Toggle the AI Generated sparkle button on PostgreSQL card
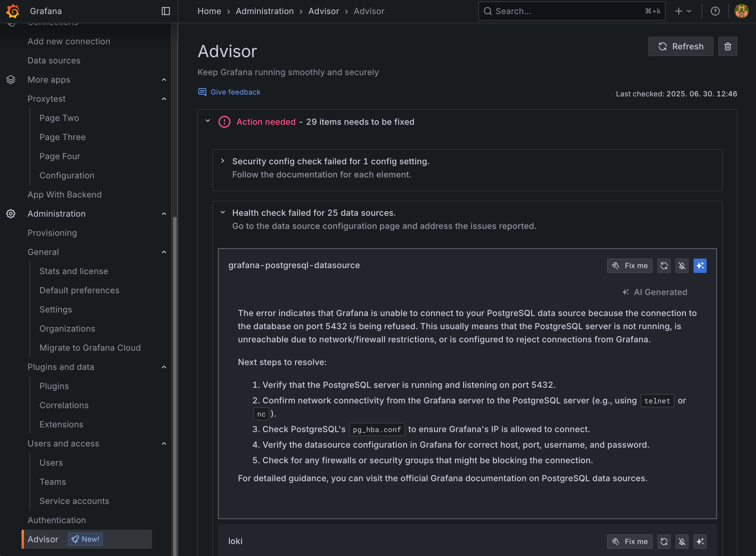Screen dimensions: 756x556 click(x=700, y=265)
